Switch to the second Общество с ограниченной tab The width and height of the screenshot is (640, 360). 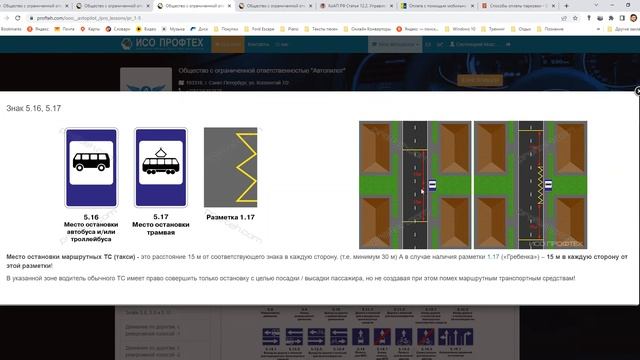point(113,6)
